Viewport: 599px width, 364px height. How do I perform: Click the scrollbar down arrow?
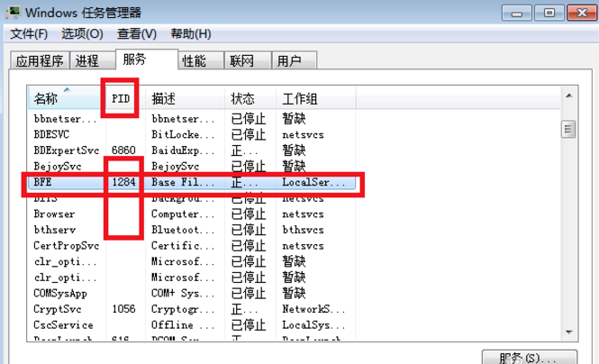click(x=568, y=332)
